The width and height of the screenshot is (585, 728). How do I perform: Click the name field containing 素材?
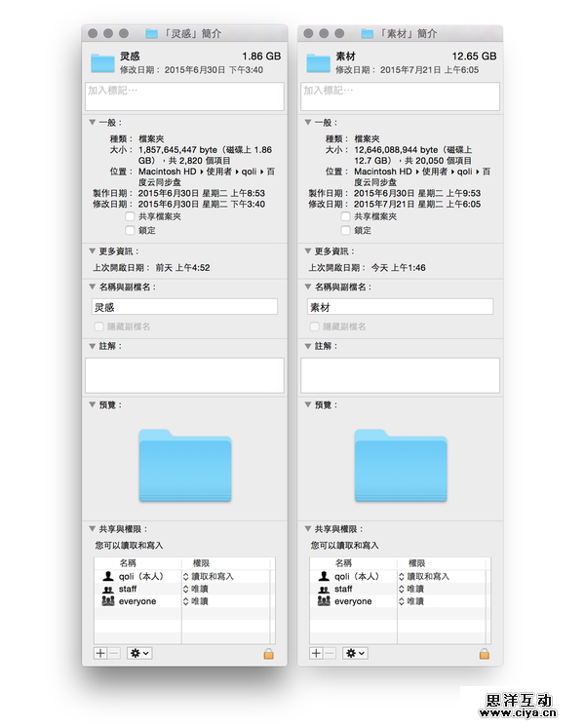click(x=400, y=307)
